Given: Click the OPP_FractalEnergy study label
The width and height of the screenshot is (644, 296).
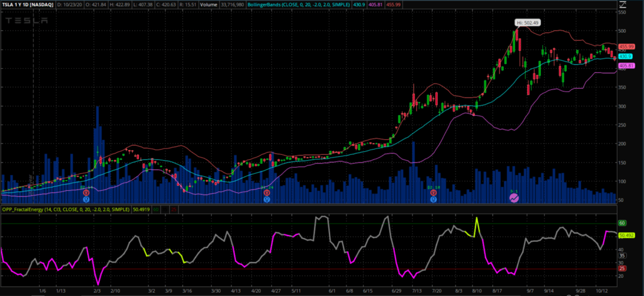Looking at the screenshot, I should (x=65, y=210).
